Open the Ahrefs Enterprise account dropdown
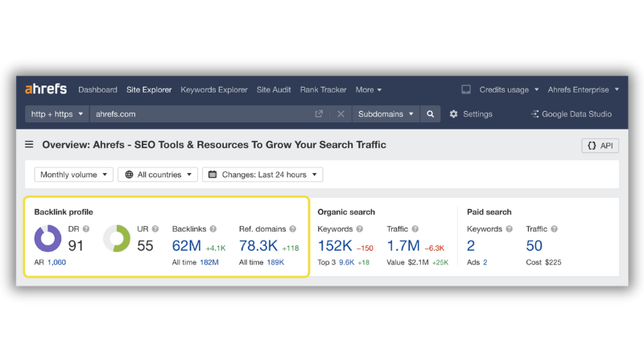Viewport: 644px width, 362px height. (583, 89)
